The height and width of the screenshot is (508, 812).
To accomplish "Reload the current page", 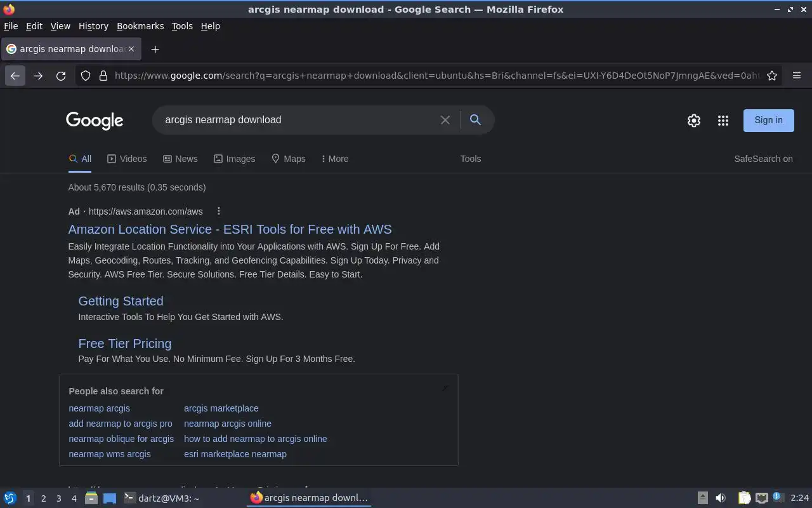I will (x=61, y=76).
